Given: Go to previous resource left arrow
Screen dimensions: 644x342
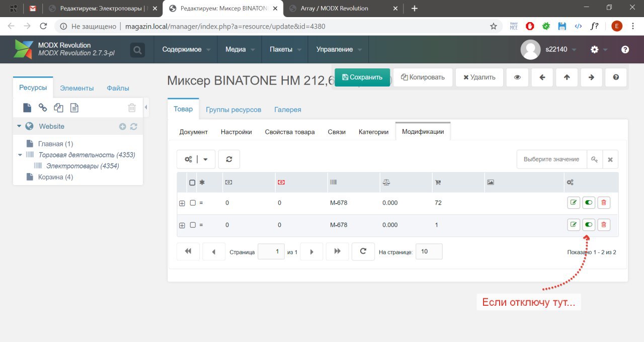Looking at the screenshot, I should [x=542, y=77].
